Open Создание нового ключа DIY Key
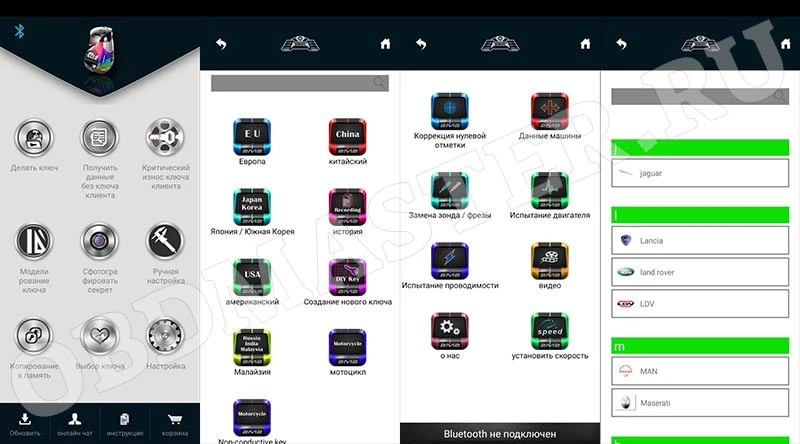The image size is (800, 444). (347, 277)
